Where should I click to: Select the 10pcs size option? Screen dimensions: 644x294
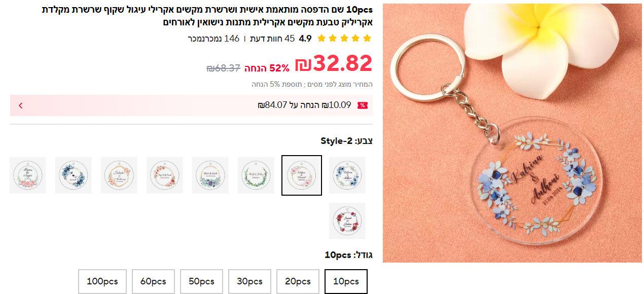pyautogui.click(x=346, y=281)
